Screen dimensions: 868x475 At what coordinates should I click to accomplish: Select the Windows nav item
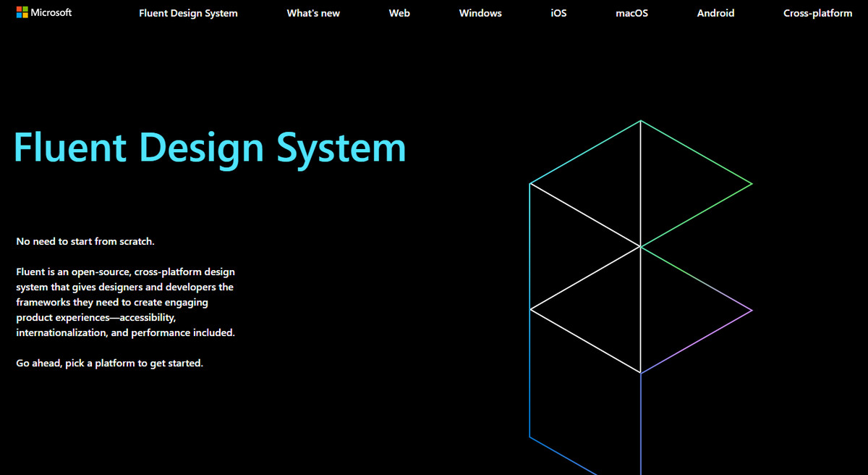pos(480,13)
